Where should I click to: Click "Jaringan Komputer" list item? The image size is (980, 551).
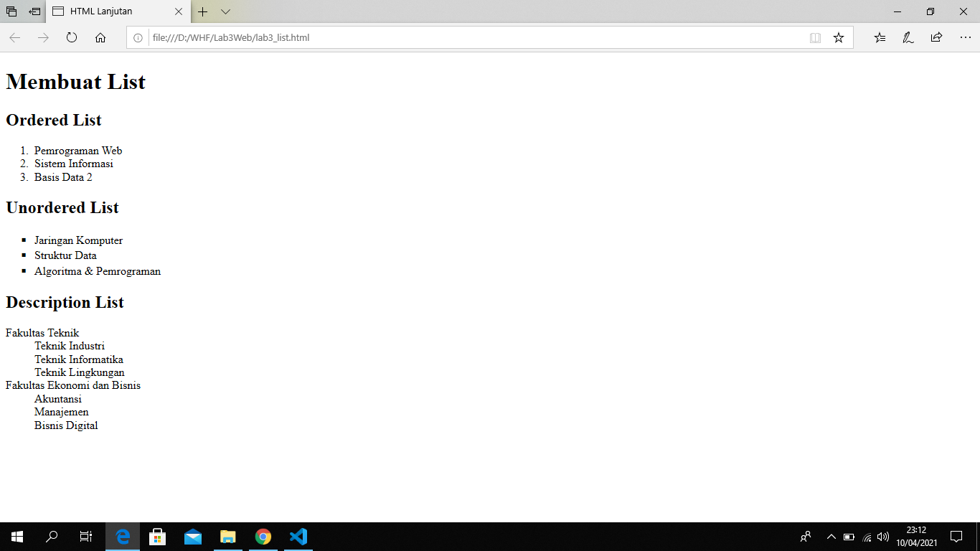pos(78,240)
